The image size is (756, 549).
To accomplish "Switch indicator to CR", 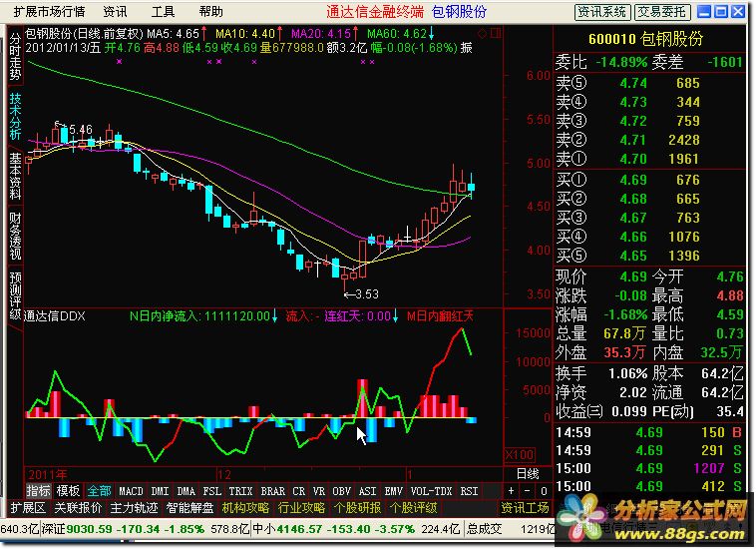I will coord(299,491).
